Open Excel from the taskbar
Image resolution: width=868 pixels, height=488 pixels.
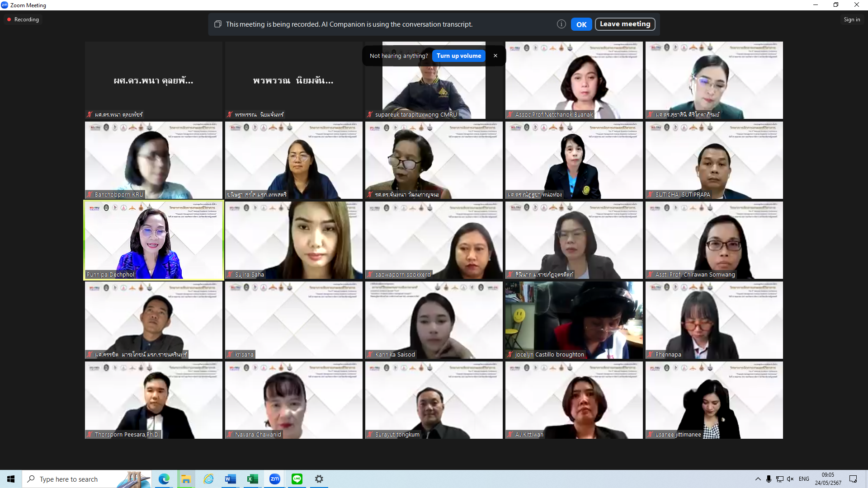(x=252, y=479)
